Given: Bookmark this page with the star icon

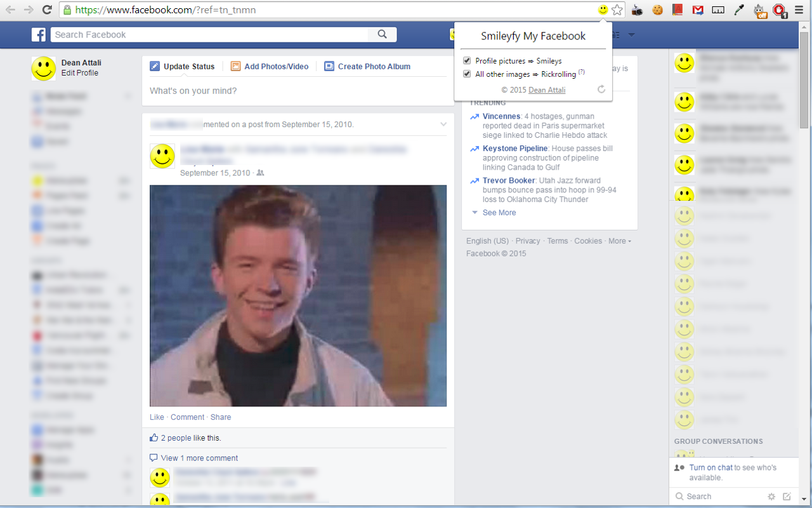Looking at the screenshot, I should [x=617, y=10].
